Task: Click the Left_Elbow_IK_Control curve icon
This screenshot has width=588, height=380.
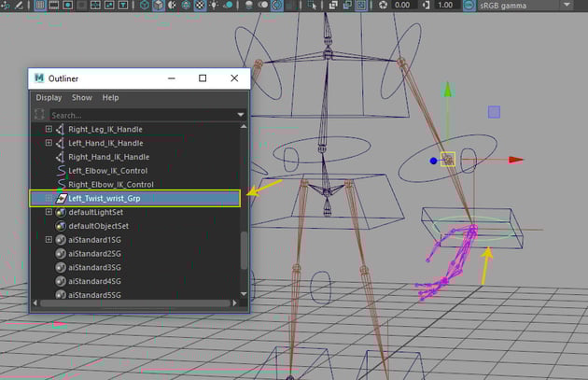Action: point(61,171)
